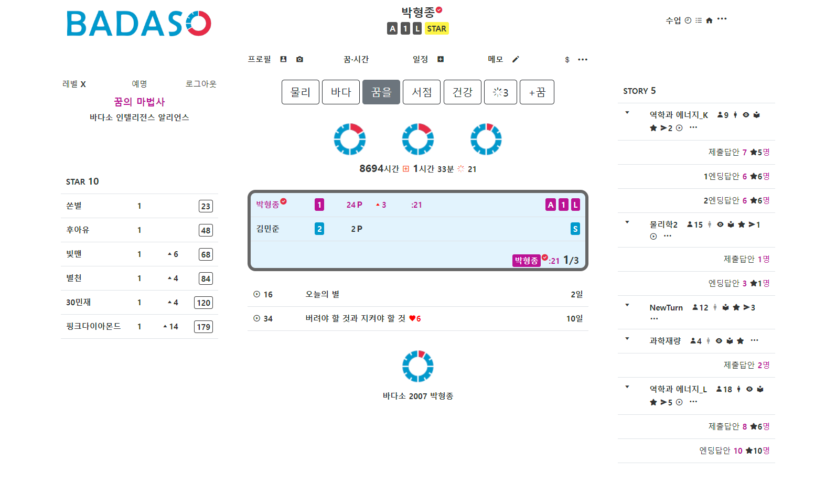Screen dimensions: 836x504
Task: Click the clock icon next to 수업
Action: (688, 20)
